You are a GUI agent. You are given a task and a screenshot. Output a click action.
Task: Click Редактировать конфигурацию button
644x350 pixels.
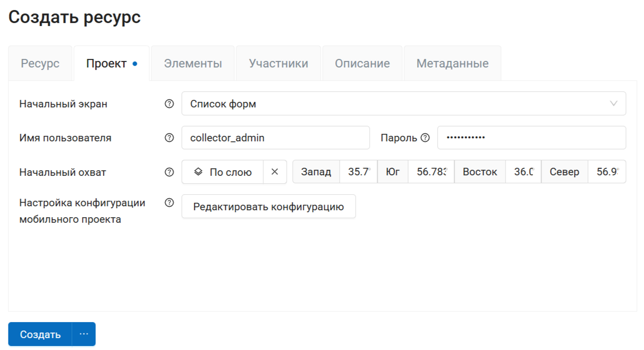click(x=268, y=207)
